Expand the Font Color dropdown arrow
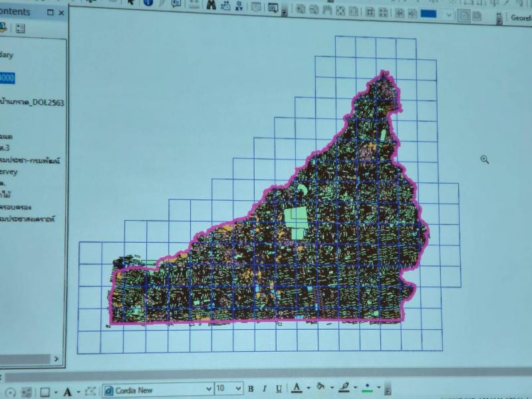Viewport: 532px width, 399px height. click(x=309, y=388)
